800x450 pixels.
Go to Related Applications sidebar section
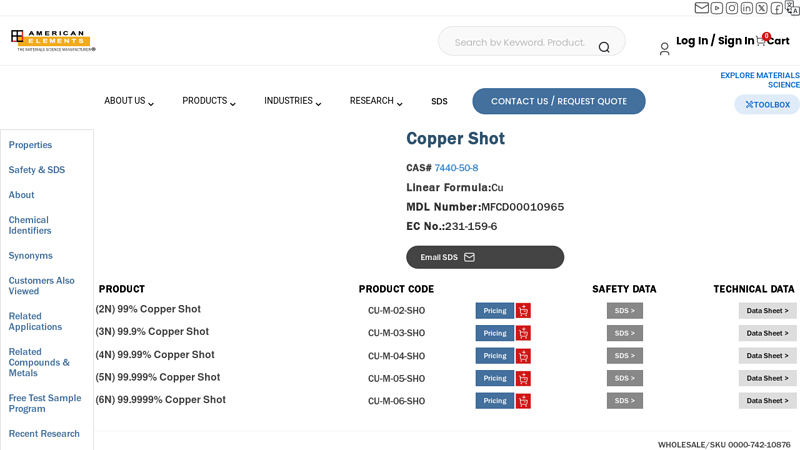pyautogui.click(x=35, y=321)
